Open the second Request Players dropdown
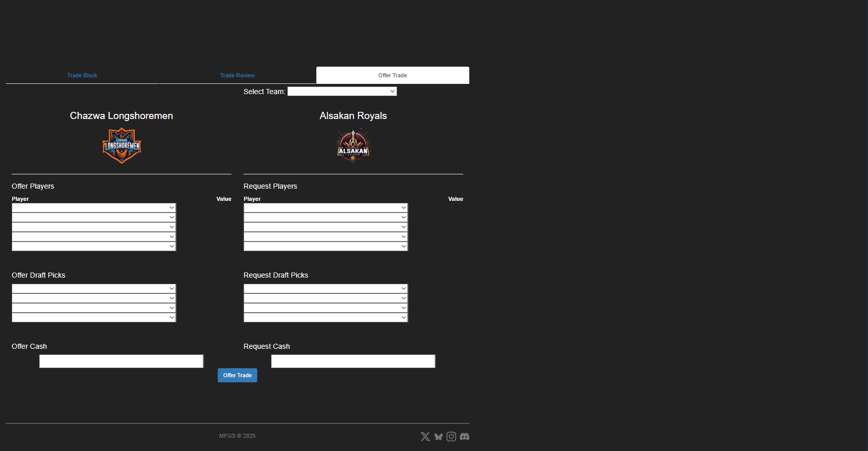The height and width of the screenshot is (451, 868). (325, 218)
